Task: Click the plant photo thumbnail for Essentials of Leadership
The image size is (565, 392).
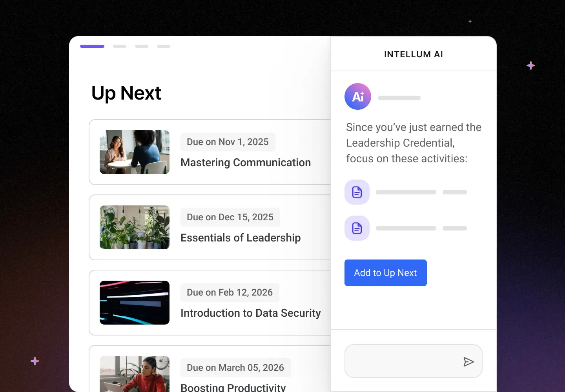Action: 134,227
